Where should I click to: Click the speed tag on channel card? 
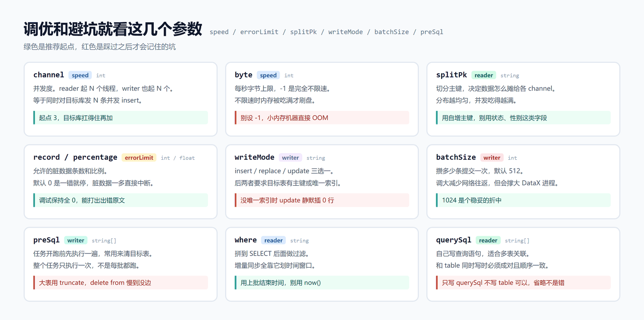(x=80, y=75)
